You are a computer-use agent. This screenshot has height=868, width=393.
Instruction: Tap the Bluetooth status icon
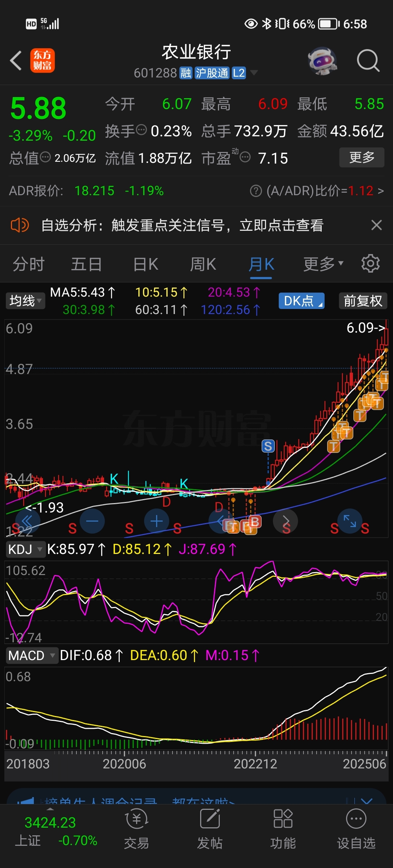tap(267, 24)
